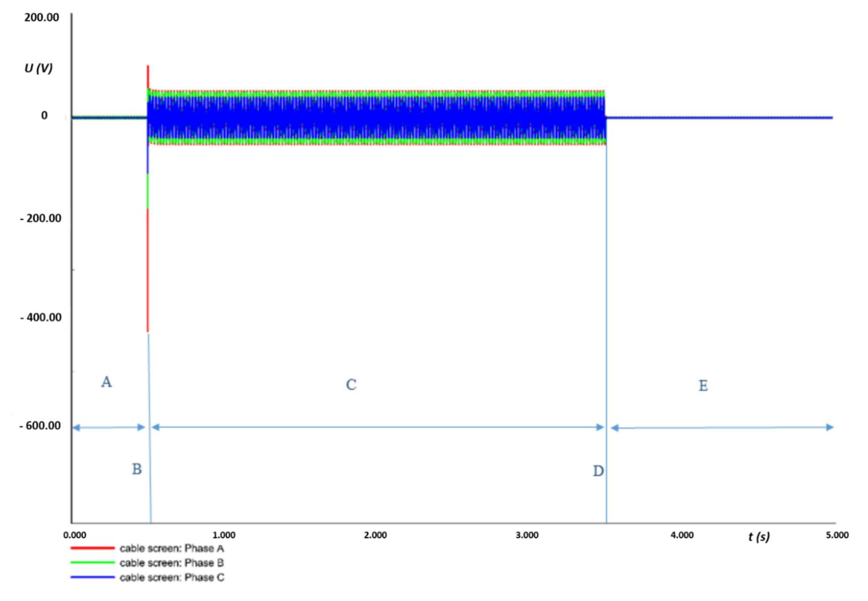Click the 3.000 x-axis tick label
The height and width of the screenshot is (601, 868).
point(527,535)
